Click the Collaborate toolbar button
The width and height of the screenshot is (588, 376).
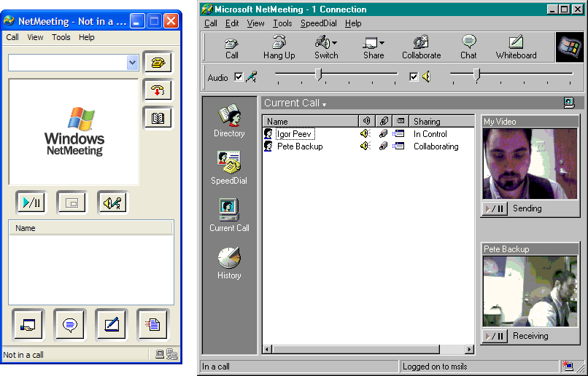click(x=421, y=47)
